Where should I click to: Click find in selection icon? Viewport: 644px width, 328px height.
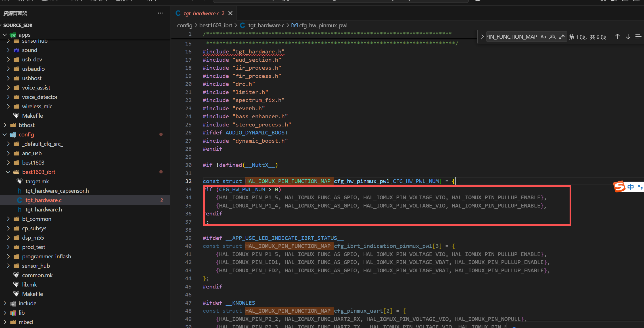[x=638, y=37]
